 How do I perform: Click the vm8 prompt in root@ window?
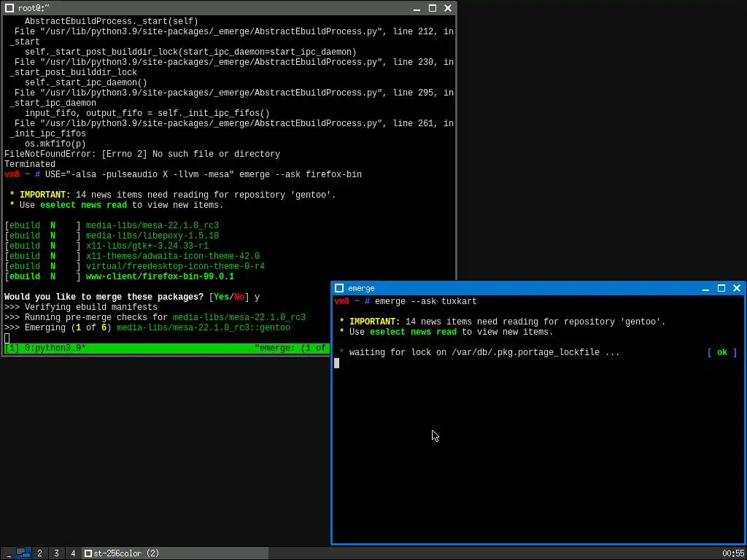pos(12,174)
